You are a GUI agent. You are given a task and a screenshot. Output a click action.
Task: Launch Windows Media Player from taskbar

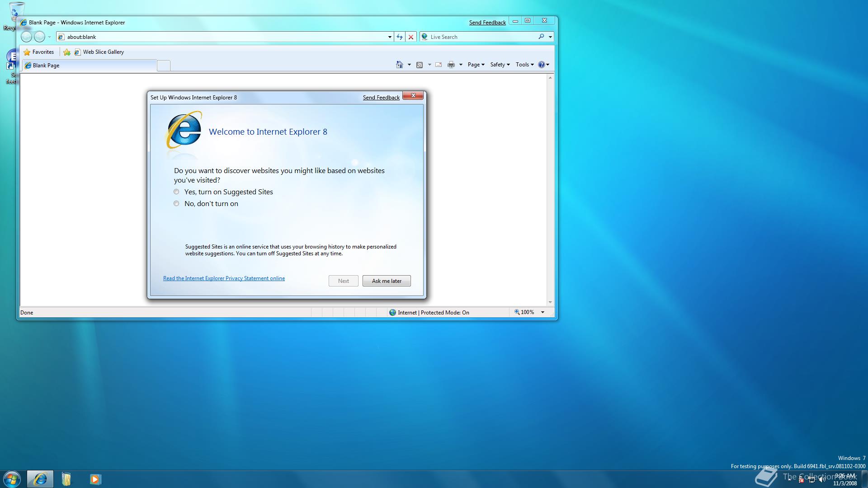point(95,479)
